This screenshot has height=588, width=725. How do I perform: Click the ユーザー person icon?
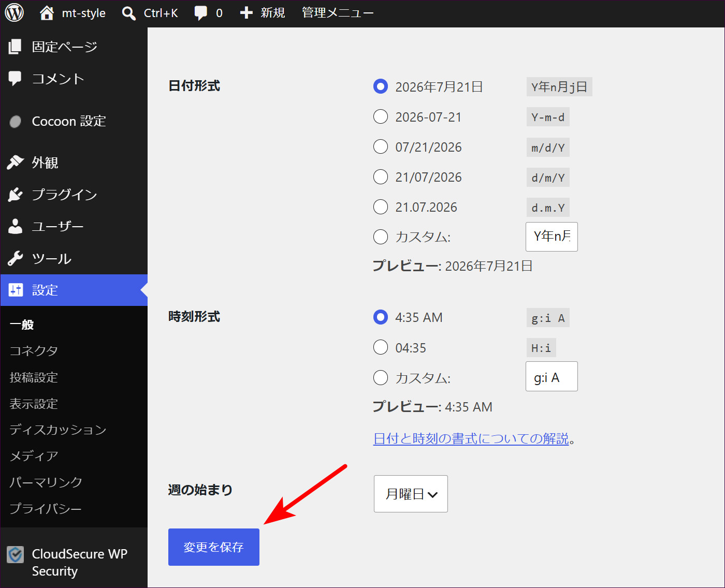coord(16,226)
